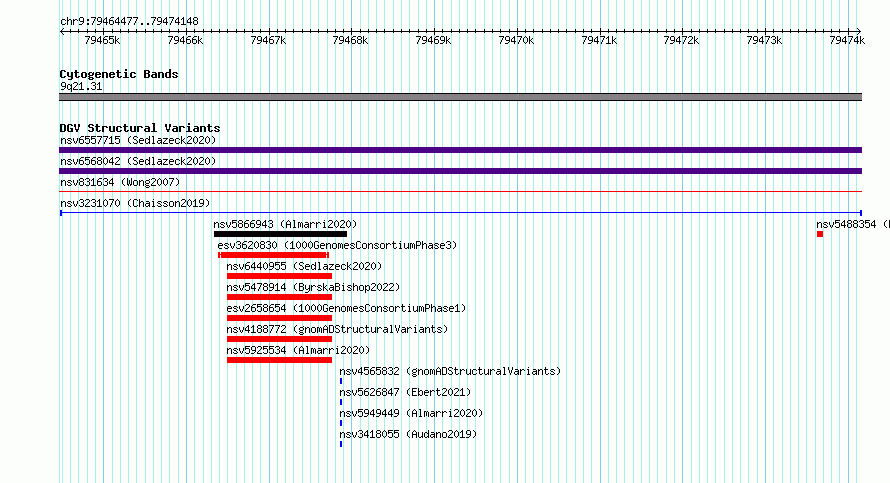Select the small red square under nsv5488354
The image size is (890, 483).
pos(820,234)
